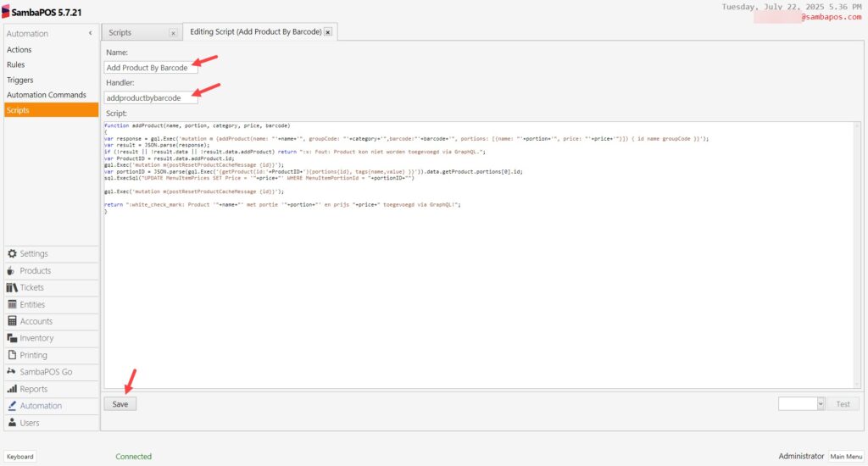The image size is (868, 466).
Task: Click the Entities icon in sidebar
Action: click(12, 304)
